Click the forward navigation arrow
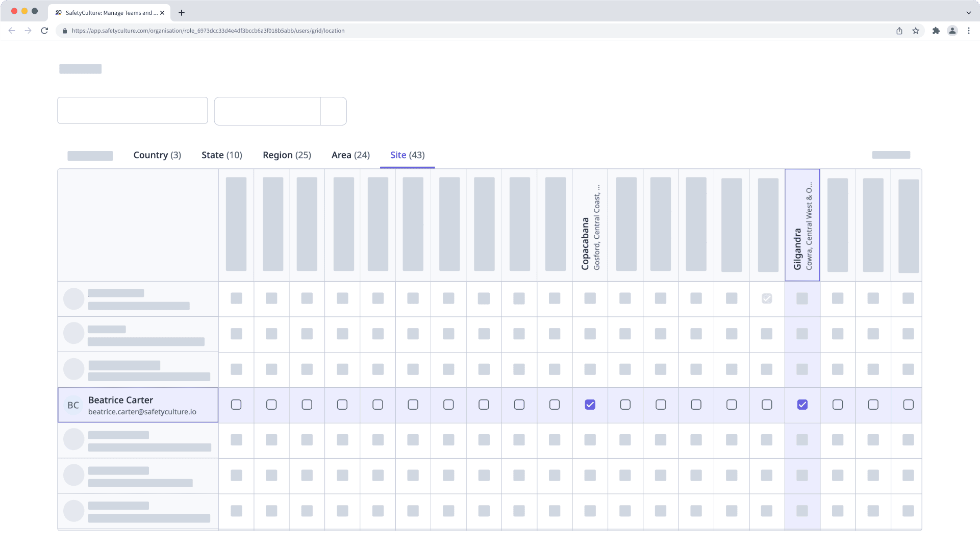 click(28, 31)
